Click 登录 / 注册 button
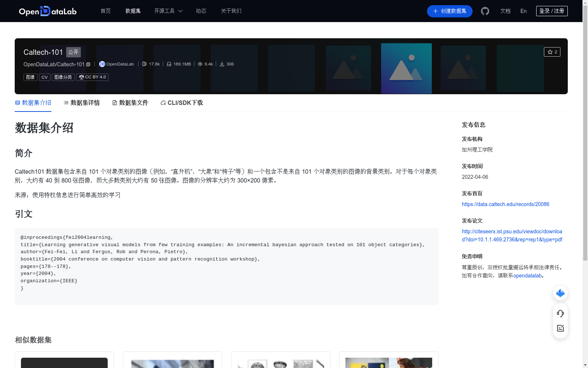Viewport: 588px width, 368px height. [x=552, y=11]
